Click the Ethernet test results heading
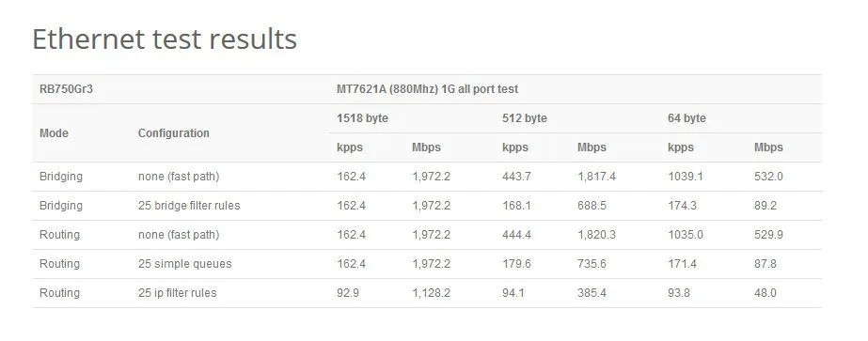This screenshot has height=341, width=868. click(x=165, y=39)
